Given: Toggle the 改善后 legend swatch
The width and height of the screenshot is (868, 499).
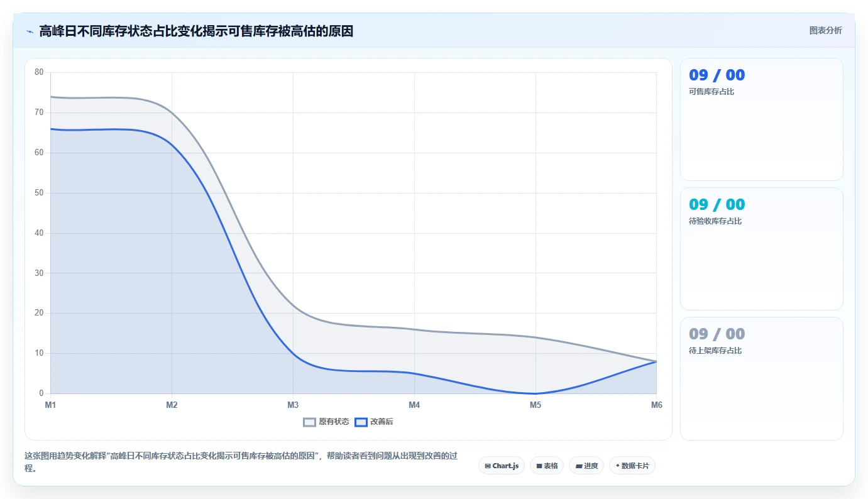Looking at the screenshot, I should [361, 422].
